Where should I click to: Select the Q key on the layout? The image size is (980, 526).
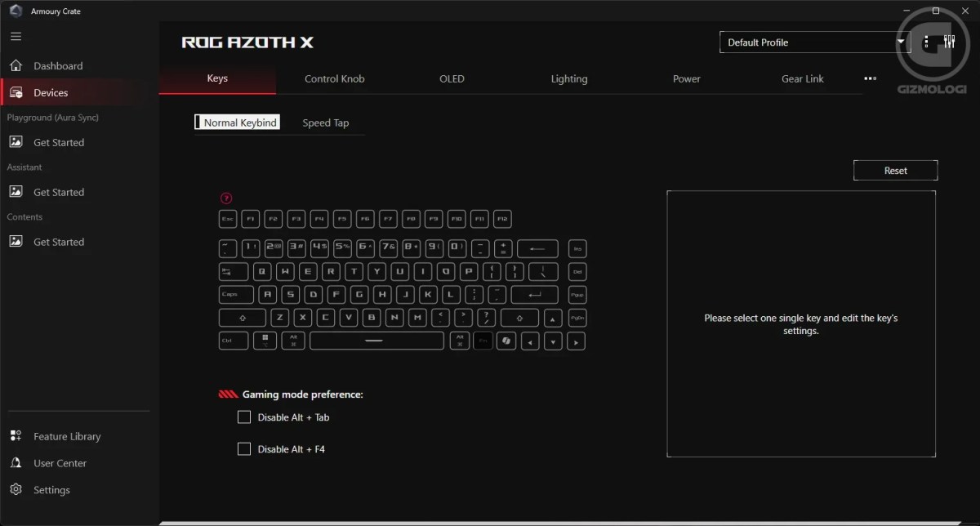tap(263, 272)
